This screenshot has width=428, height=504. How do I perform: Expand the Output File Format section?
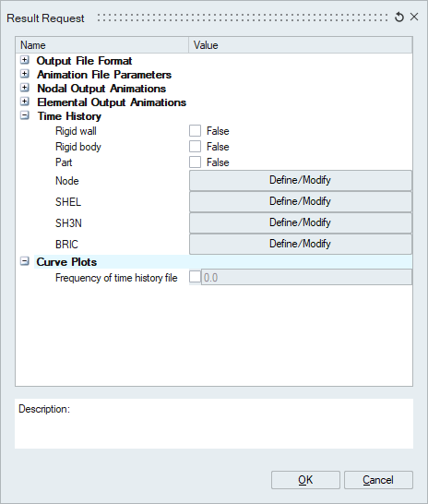pos(25,60)
